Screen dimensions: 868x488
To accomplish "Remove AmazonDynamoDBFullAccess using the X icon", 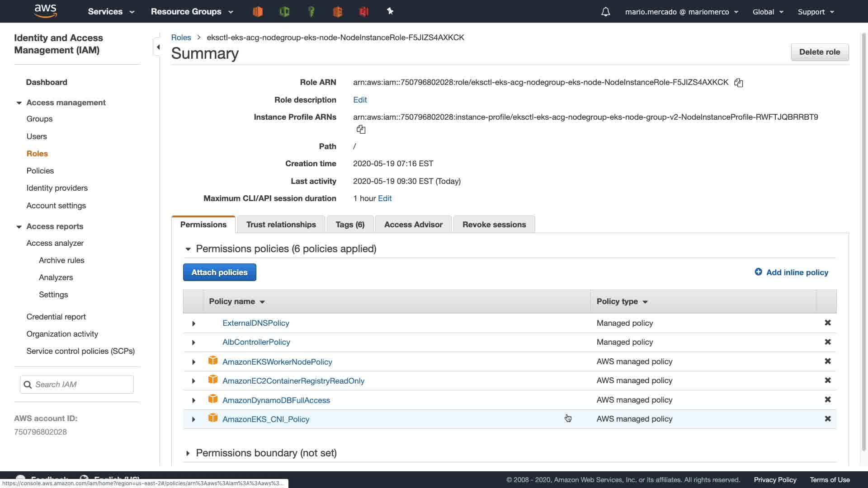I will coord(827,399).
